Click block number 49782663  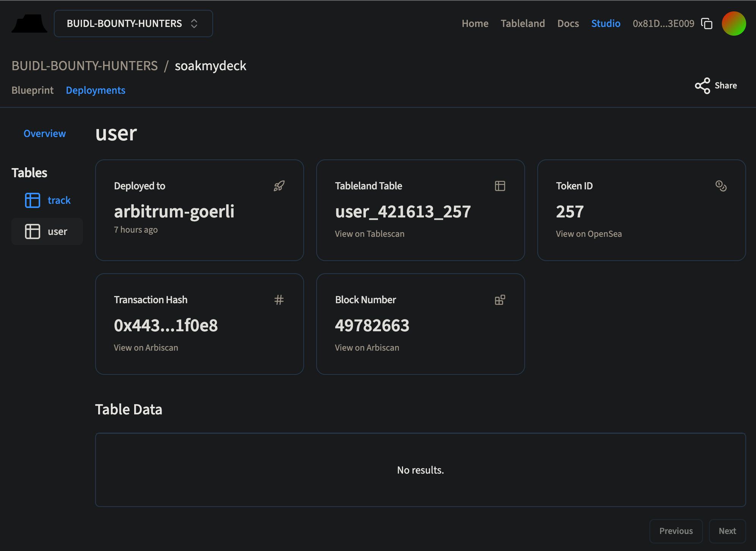pyautogui.click(x=372, y=325)
